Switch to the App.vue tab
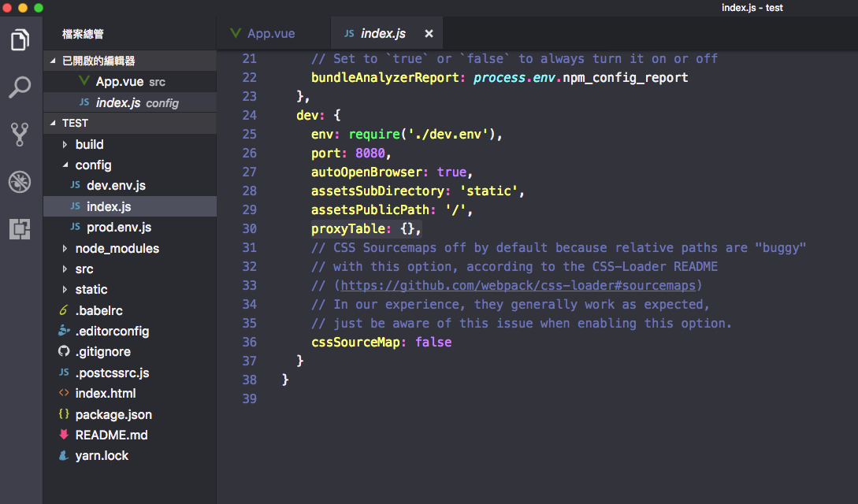 tap(270, 34)
